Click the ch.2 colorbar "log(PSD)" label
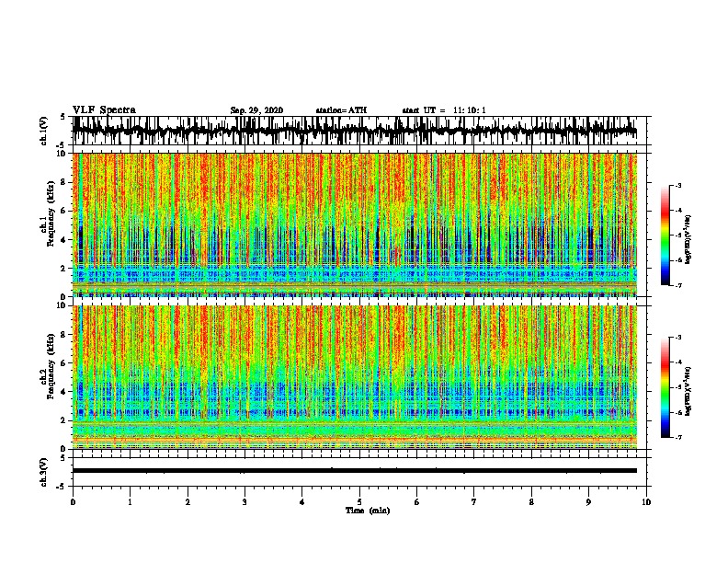This screenshot has width=728, height=563. (688, 391)
